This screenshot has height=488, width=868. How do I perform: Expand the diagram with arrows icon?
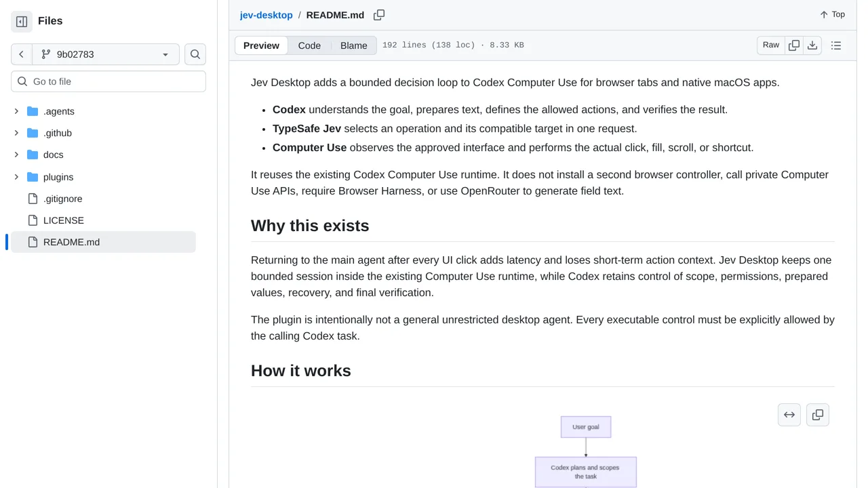(789, 415)
